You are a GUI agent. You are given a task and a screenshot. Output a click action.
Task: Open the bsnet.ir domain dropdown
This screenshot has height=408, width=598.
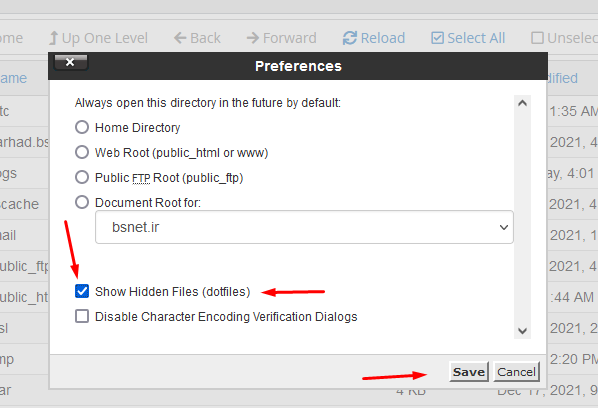click(x=304, y=227)
